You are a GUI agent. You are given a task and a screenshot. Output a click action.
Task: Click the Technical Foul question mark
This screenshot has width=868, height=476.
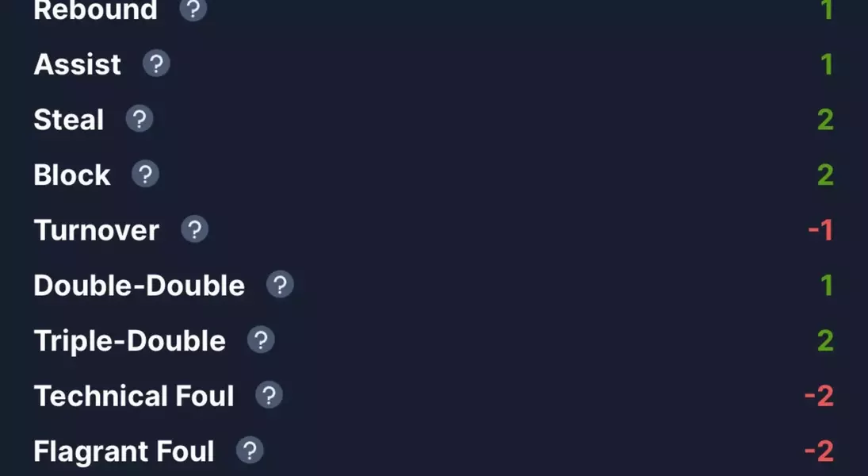click(269, 395)
